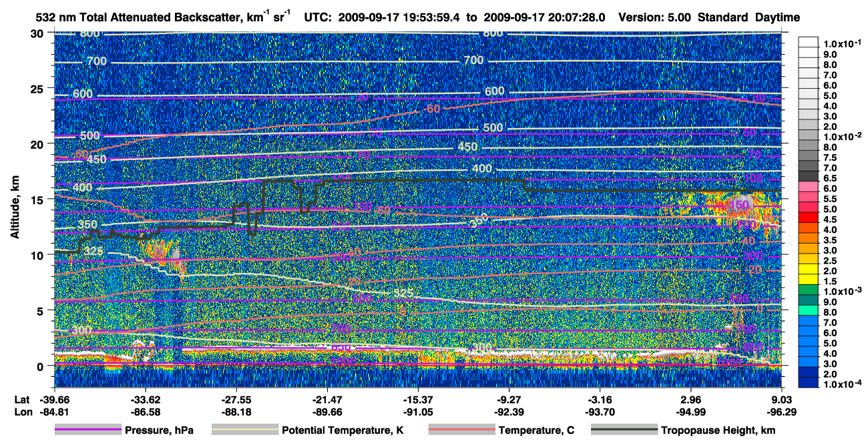Click the colorbar label '4.5'
This screenshot has width=868, height=445.
[x=830, y=219]
